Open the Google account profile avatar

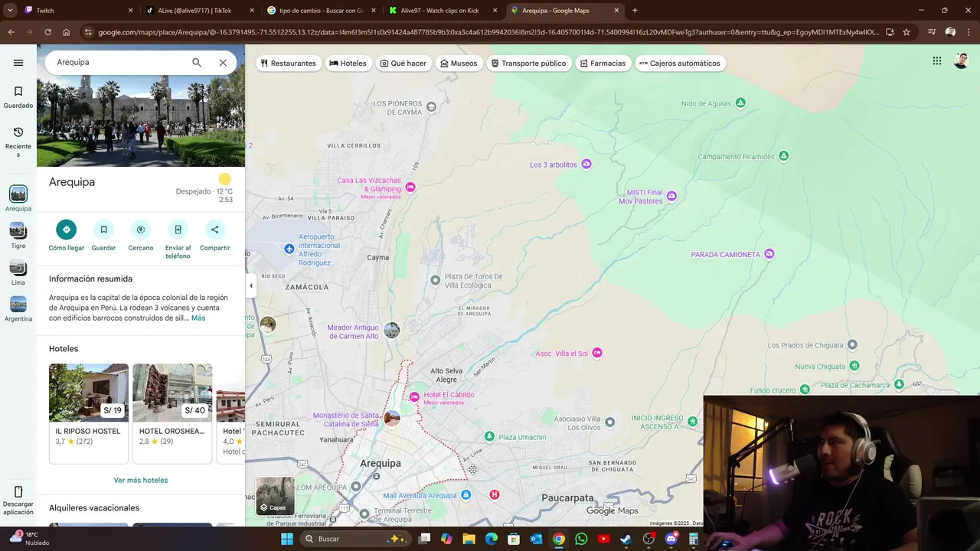tap(962, 61)
